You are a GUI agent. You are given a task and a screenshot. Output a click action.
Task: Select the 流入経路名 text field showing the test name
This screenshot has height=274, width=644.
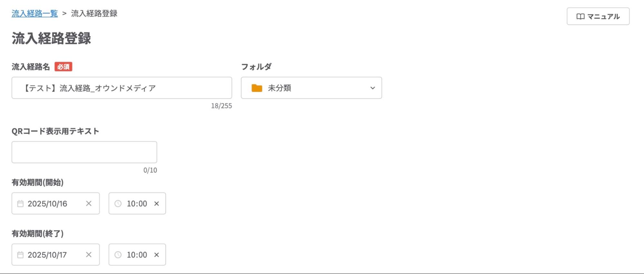[122, 88]
